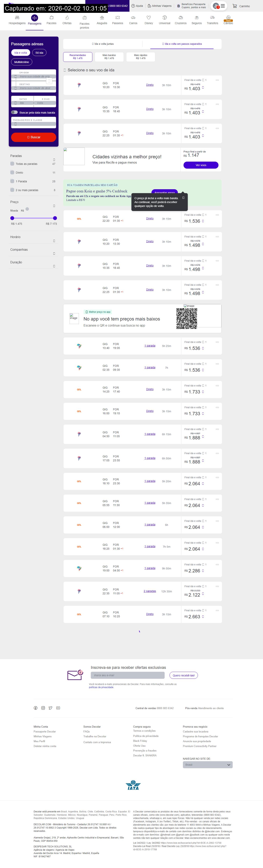Click the newsletter e-mail input field

coord(128,675)
